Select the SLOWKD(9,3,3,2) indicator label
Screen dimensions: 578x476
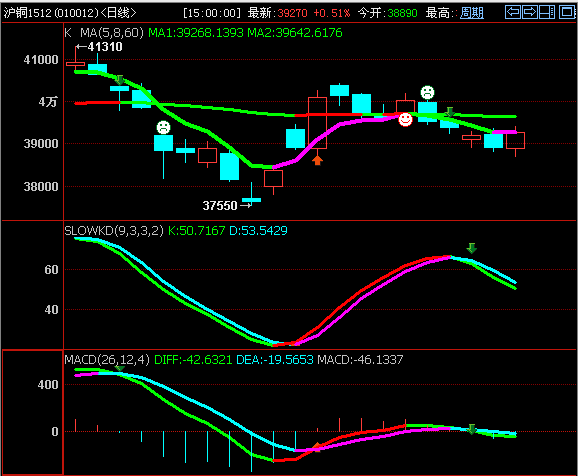pyautogui.click(x=114, y=231)
